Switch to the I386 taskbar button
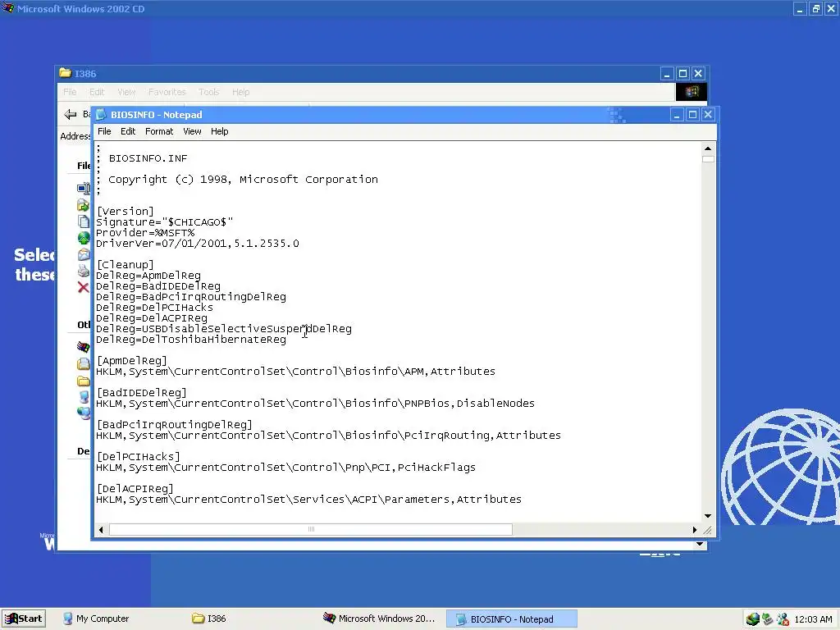Viewport: 840px width, 630px height. tap(209, 619)
